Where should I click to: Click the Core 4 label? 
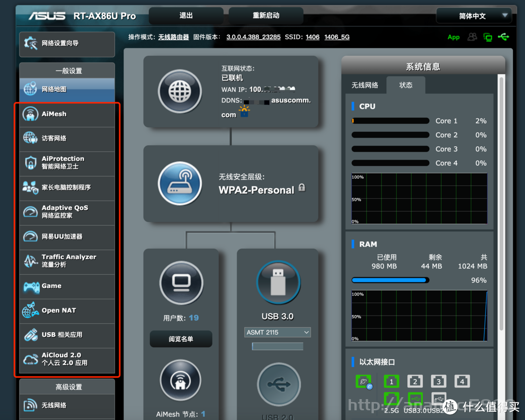[446, 163]
